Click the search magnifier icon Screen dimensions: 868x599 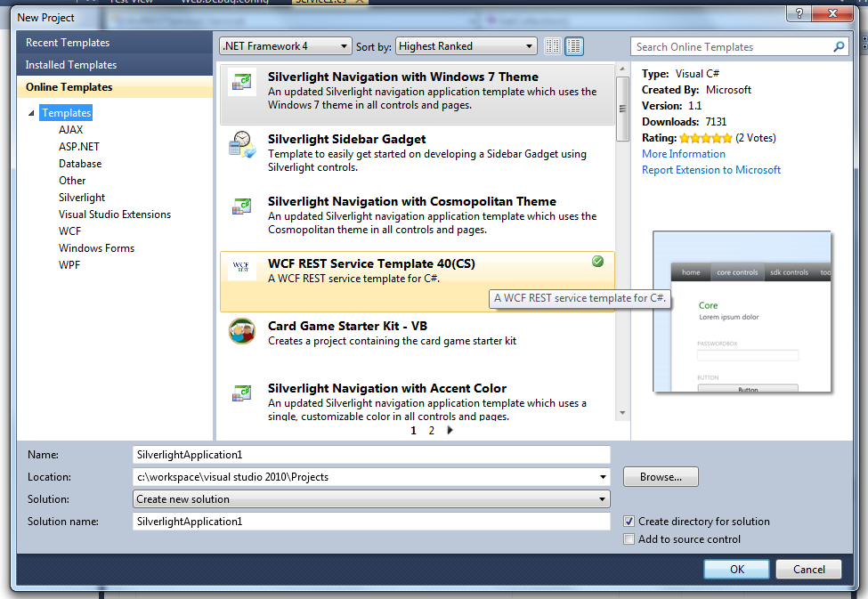pos(840,47)
